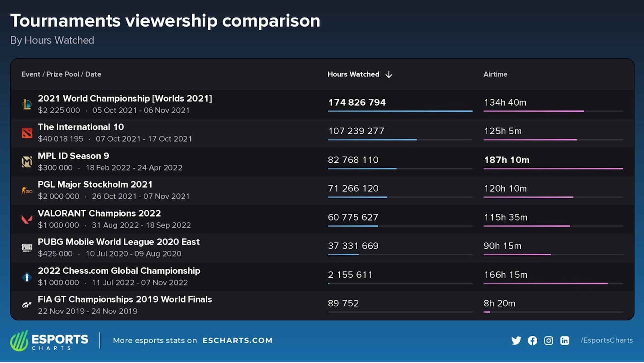Click the Mobile Legends MPL icon
Viewport: 644px width, 363px height.
(x=27, y=162)
